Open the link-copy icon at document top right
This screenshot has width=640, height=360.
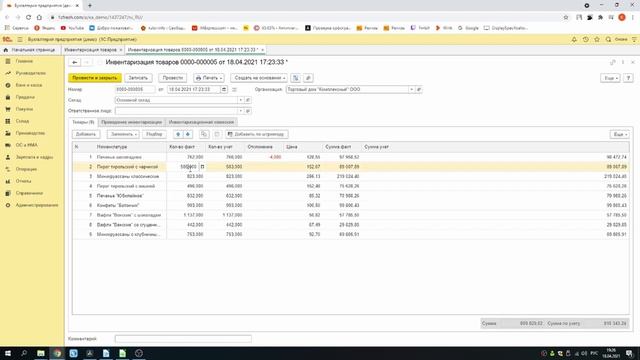pyautogui.click(x=612, y=62)
